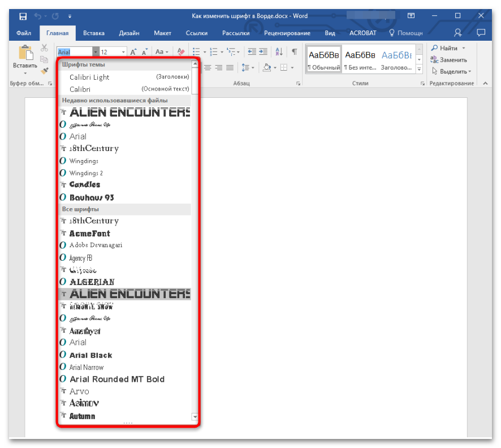Expand the Styles gallery More arrow

(420, 69)
